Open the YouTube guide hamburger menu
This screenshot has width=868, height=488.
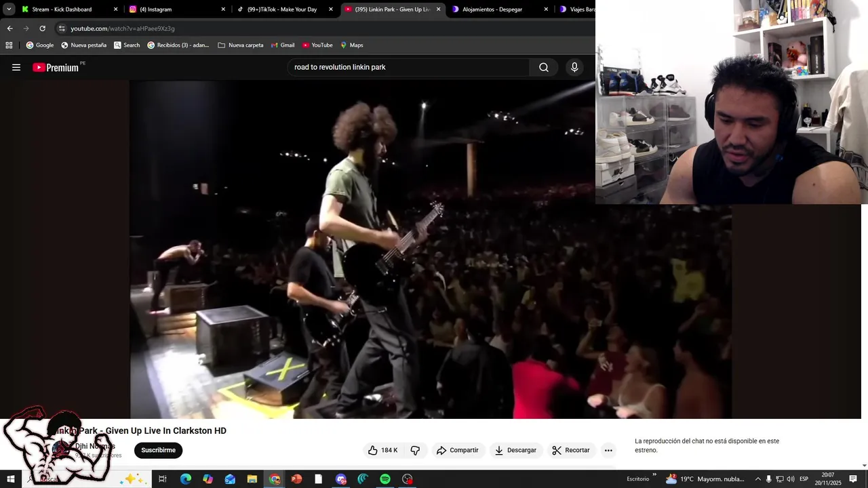coord(16,67)
